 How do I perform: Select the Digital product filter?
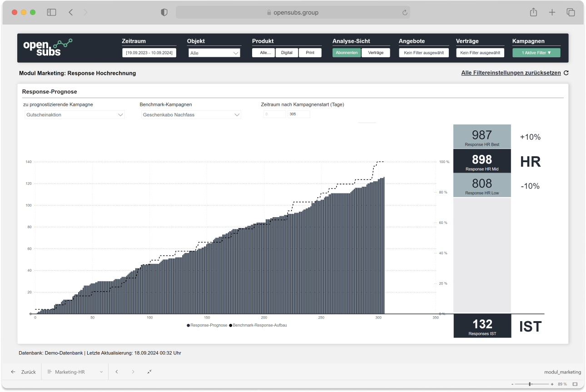point(287,53)
